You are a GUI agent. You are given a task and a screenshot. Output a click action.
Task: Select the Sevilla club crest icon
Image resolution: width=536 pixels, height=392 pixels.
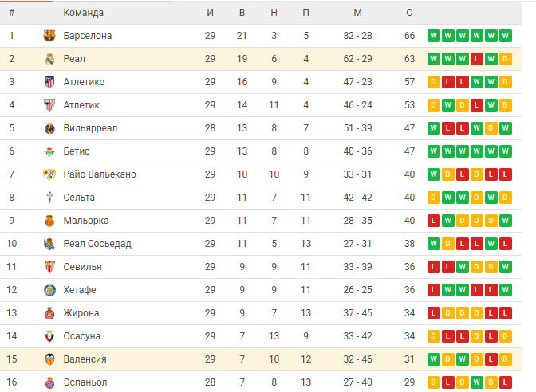[49, 267]
